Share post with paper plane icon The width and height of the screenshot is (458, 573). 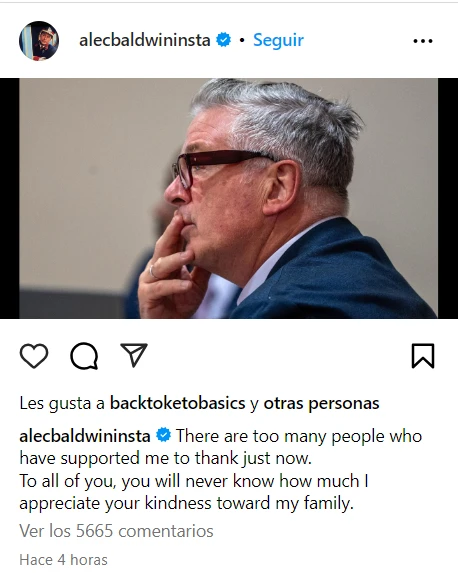134,355
